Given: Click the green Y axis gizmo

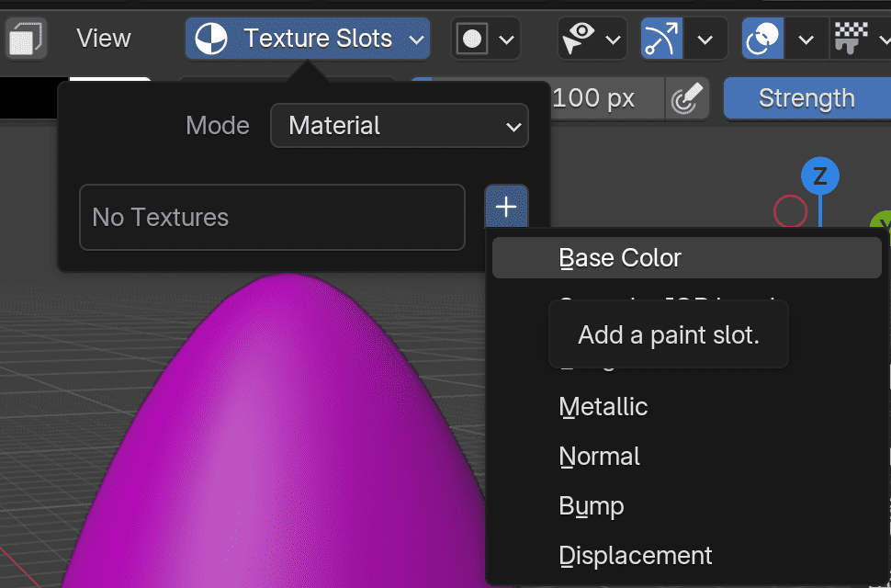Looking at the screenshot, I should tap(881, 222).
